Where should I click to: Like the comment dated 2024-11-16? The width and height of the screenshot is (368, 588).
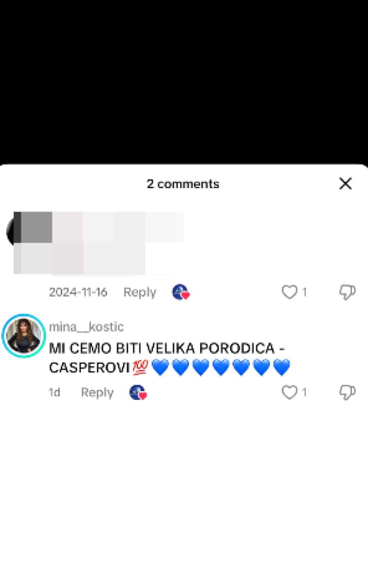289,292
